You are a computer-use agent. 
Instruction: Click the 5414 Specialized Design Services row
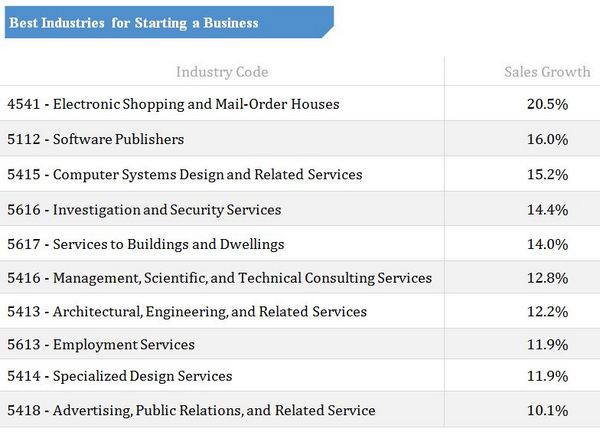pos(300,375)
